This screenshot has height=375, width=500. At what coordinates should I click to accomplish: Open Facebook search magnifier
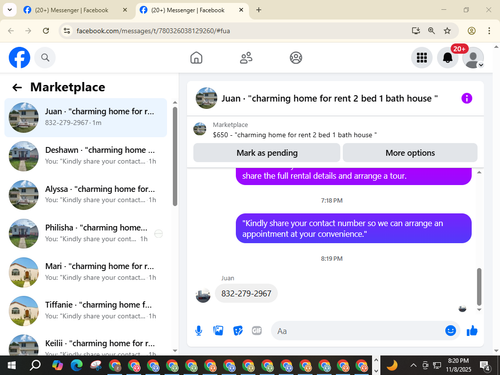pyautogui.click(x=45, y=58)
